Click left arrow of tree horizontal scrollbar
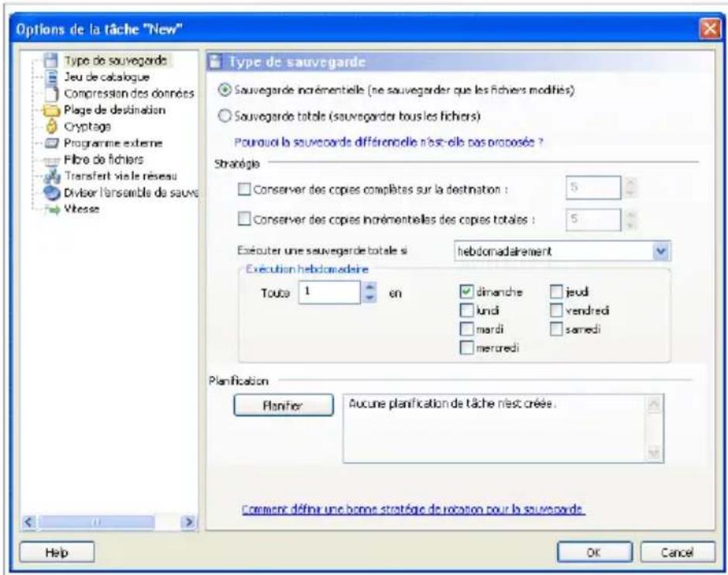Screen dimensions: 728x575 pos(29,522)
